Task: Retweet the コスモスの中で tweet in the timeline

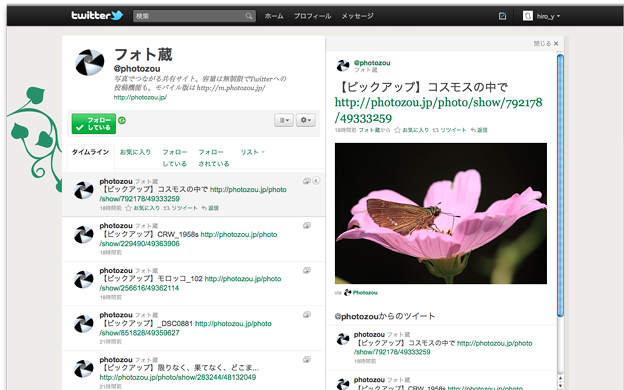Action: coord(181,208)
